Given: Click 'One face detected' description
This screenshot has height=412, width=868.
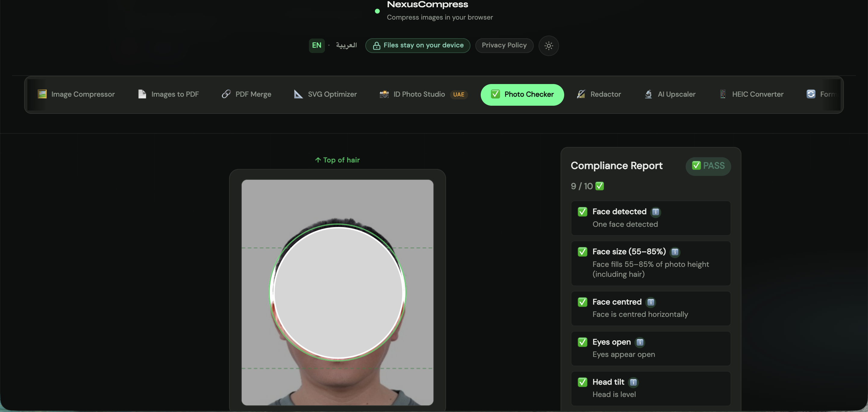Looking at the screenshot, I should pos(625,224).
